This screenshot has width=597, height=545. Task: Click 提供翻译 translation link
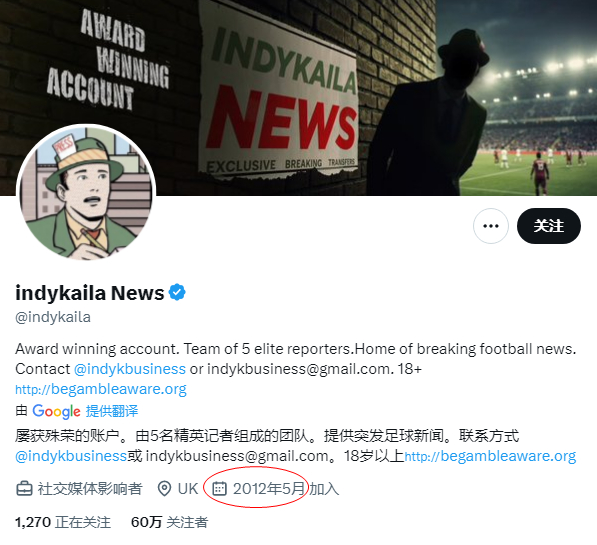click(x=112, y=411)
